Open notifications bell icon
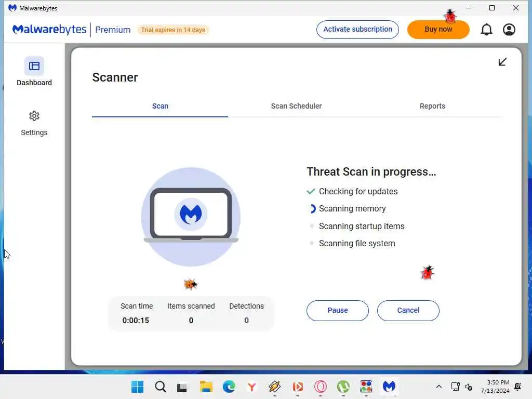 tap(486, 30)
